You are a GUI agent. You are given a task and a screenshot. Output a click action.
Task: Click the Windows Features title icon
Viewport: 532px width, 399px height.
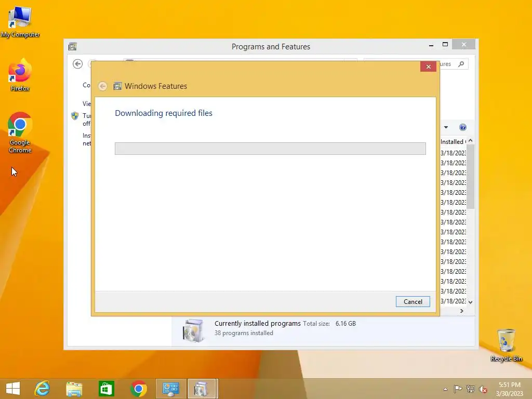(117, 86)
